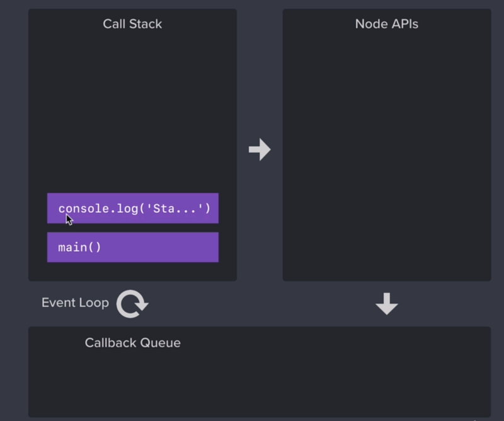Screen dimensions: 504x421
Task: Click the Call Stack heading
Action: click(132, 24)
